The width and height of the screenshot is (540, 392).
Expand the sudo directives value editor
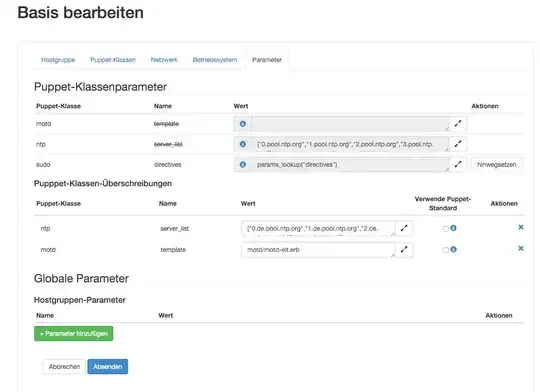[x=458, y=165]
